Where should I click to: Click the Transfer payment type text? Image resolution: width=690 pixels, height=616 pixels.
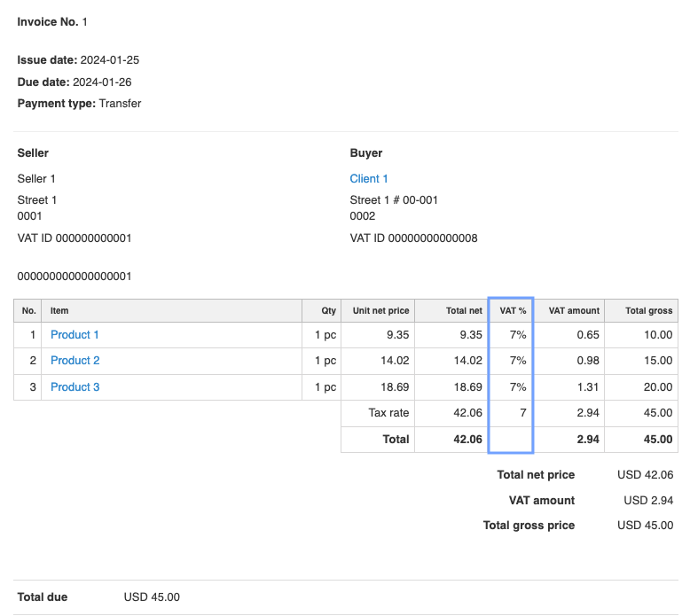coord(120,104)
